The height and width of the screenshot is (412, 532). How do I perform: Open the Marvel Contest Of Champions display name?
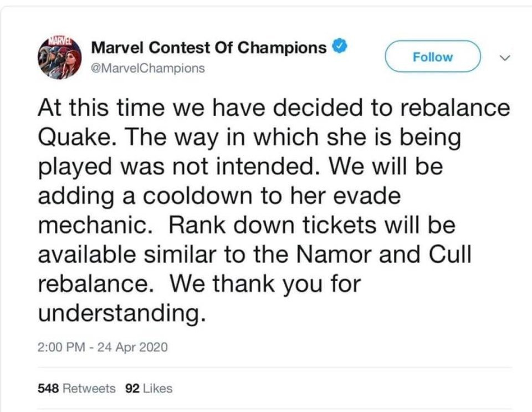pyautogui.click(x=209, y=47)
